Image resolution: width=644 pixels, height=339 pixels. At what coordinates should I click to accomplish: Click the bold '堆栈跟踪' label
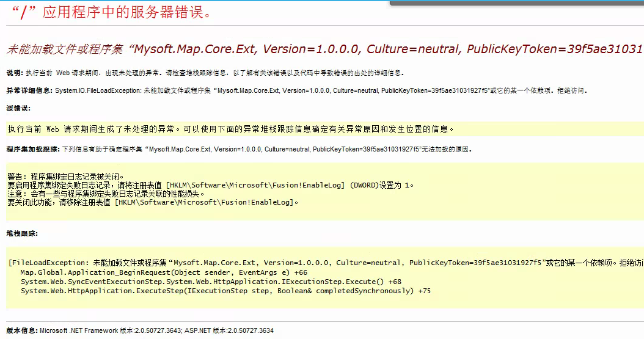tap(22, 233)
